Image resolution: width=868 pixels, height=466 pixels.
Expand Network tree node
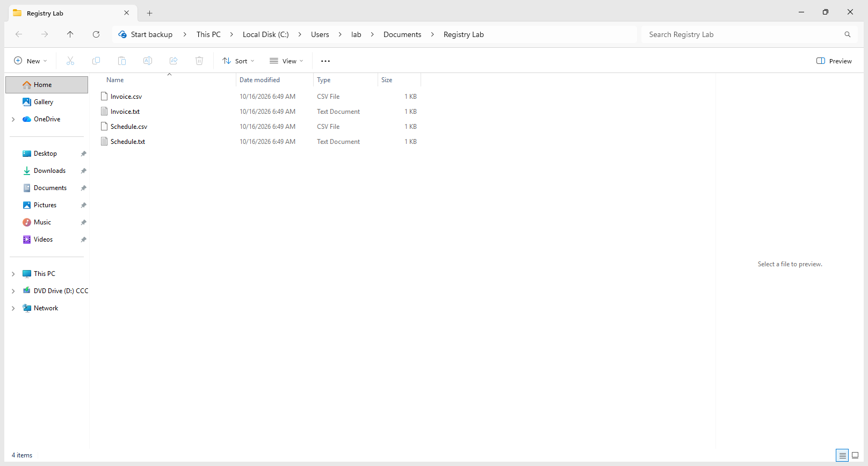point(13,308)
